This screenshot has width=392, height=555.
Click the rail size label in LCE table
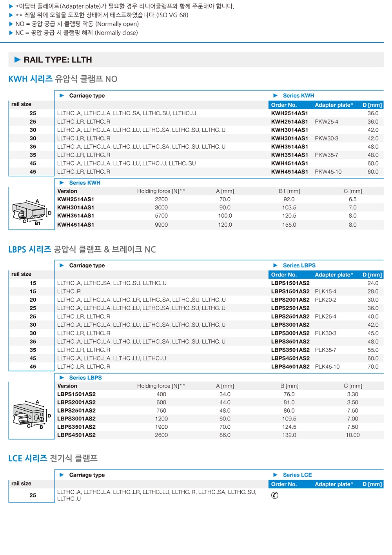click(x=21, y=484)
